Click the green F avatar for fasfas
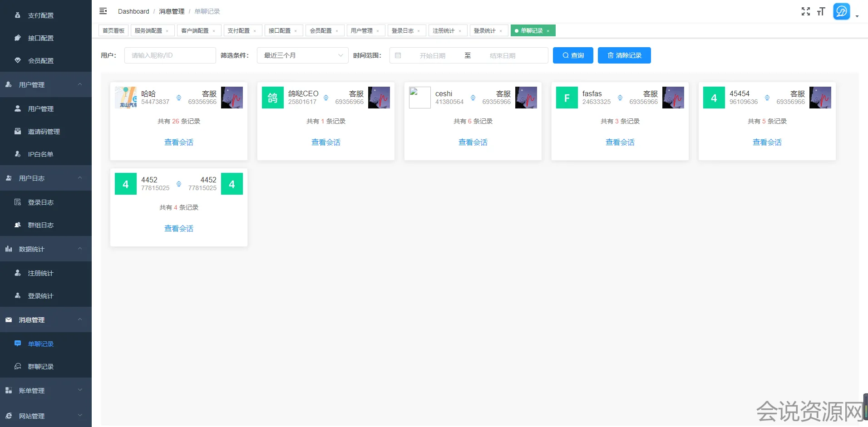Screen dimensions: 868x427 pos(567,98)
